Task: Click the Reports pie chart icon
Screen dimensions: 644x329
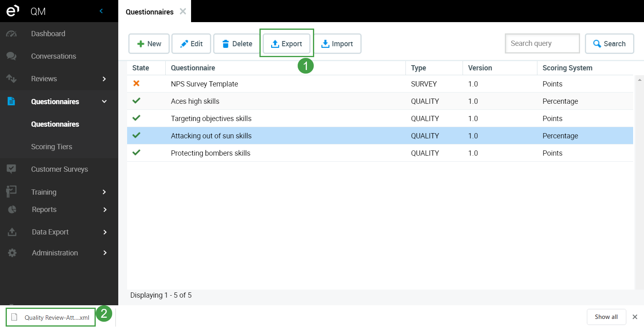Action: tap(12, 210)
